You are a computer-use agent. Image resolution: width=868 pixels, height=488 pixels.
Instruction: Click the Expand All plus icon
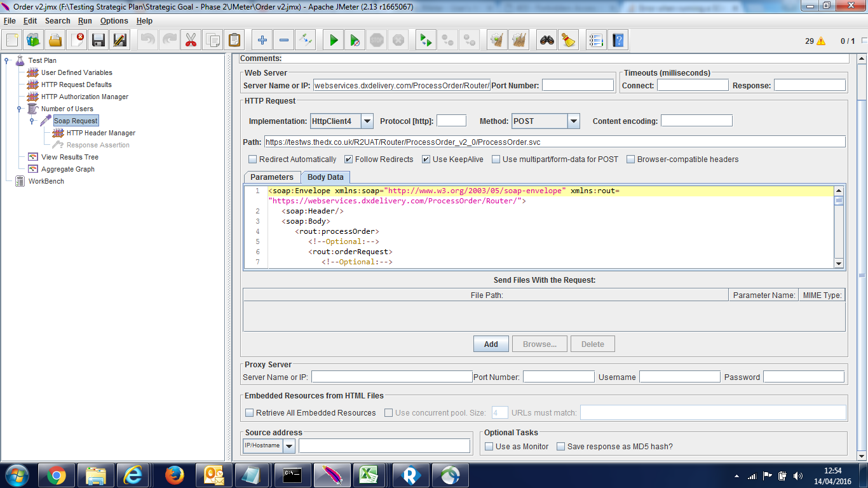262,40
